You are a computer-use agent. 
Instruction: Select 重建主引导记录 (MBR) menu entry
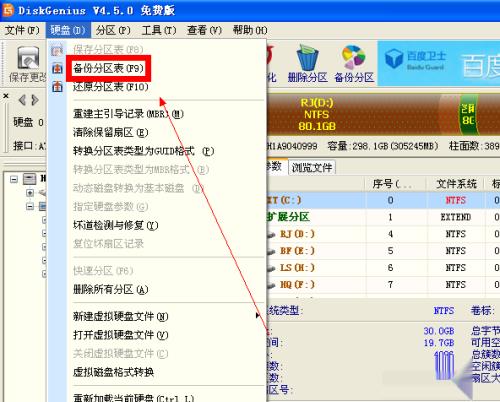(128, 114)
